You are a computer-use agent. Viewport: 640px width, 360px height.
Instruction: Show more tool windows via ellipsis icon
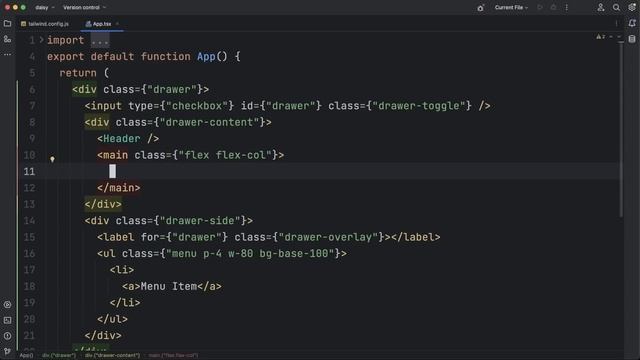(x=7, y=54)
